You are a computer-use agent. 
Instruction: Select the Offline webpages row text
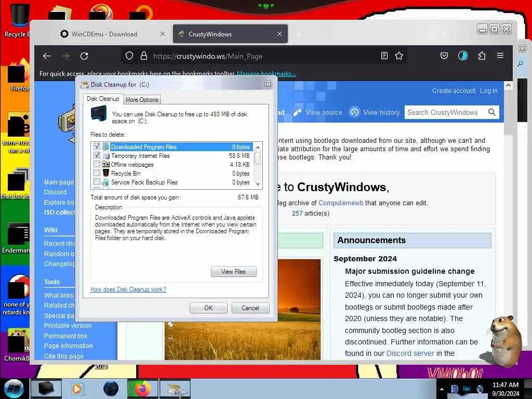coord(132,165)
